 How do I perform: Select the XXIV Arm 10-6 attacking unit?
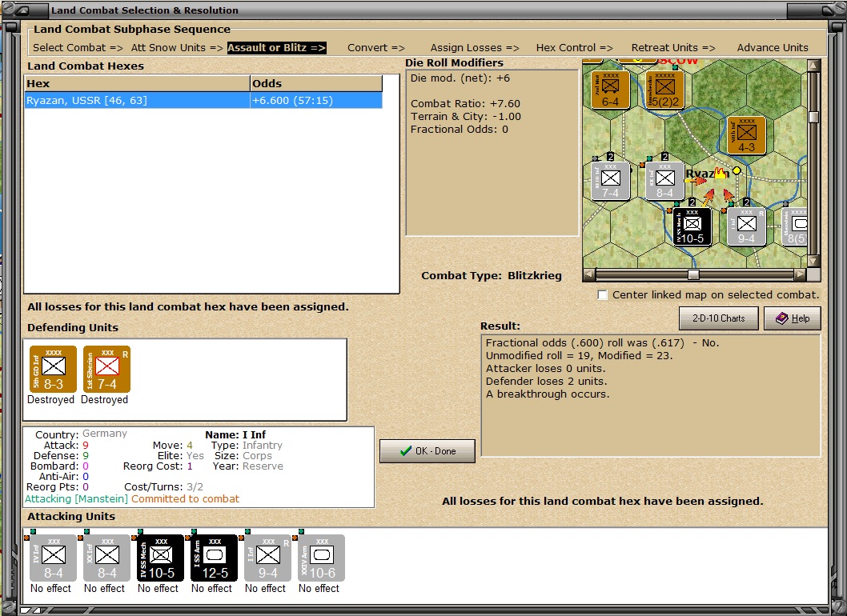tap(321, 558)
